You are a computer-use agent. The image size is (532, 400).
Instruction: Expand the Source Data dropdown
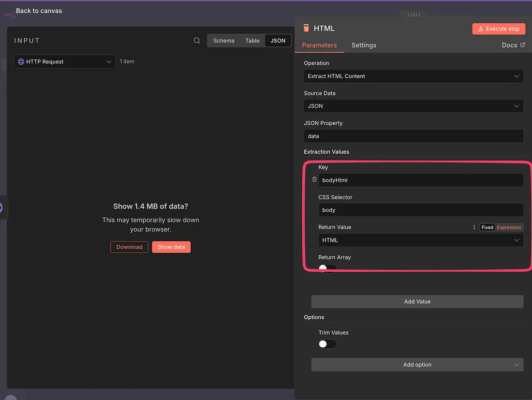pos(413,106)
